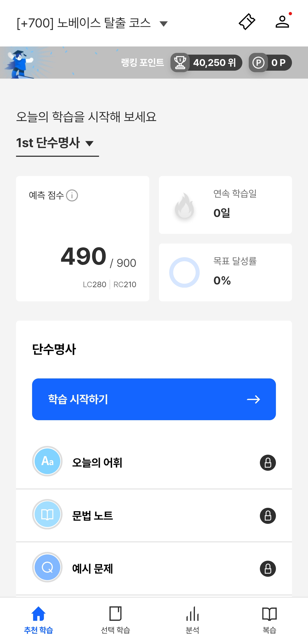Image resolution: width=308 pixels, height=644 pixels.
Task: Expand the 노베이스 탈출 코스 course dropdown
Action: point(163,24)
